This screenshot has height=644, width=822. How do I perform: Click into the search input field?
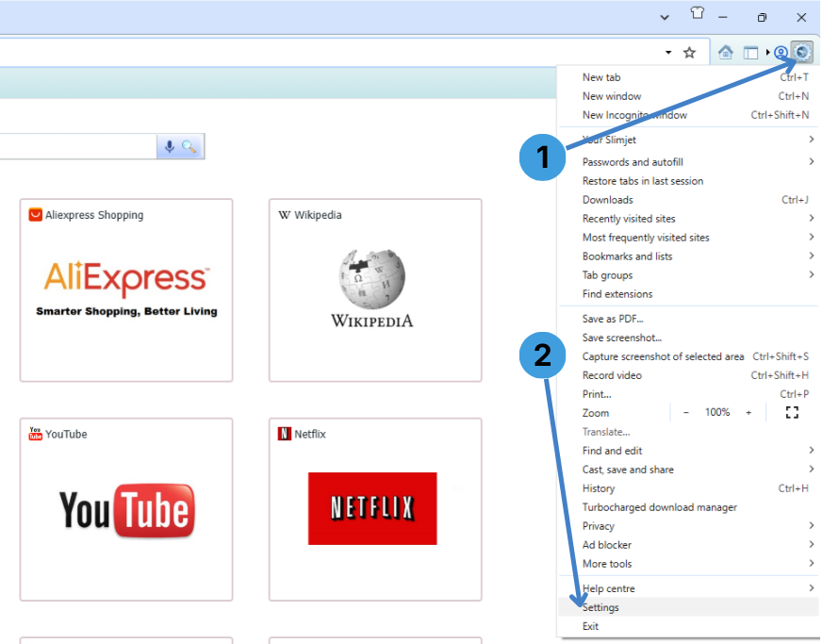click(x=78, y=146)
